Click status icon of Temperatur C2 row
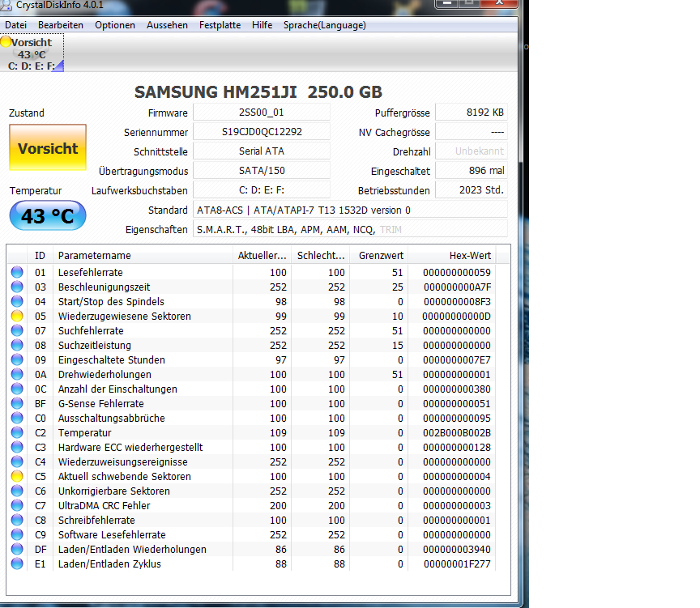 (x=17, y=432)
